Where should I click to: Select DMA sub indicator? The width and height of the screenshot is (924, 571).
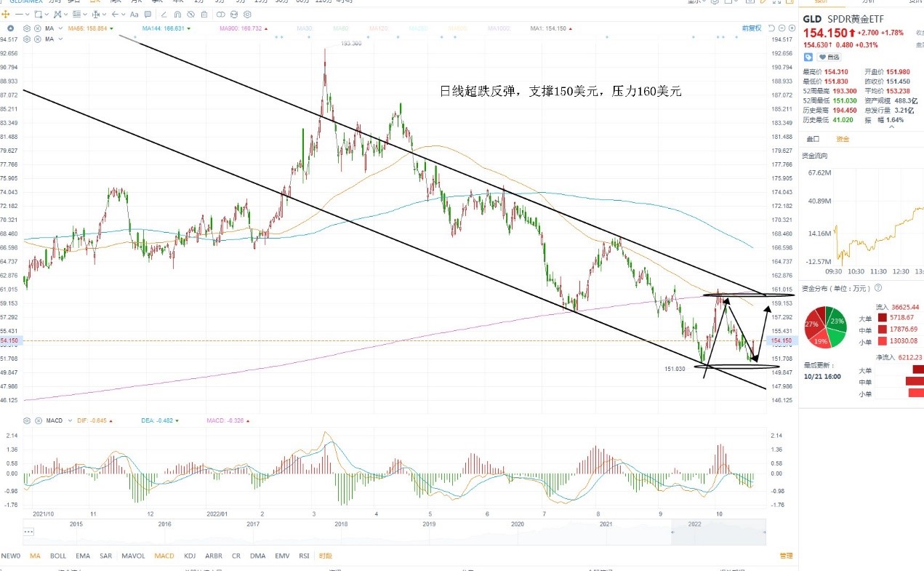coord(258,556)
